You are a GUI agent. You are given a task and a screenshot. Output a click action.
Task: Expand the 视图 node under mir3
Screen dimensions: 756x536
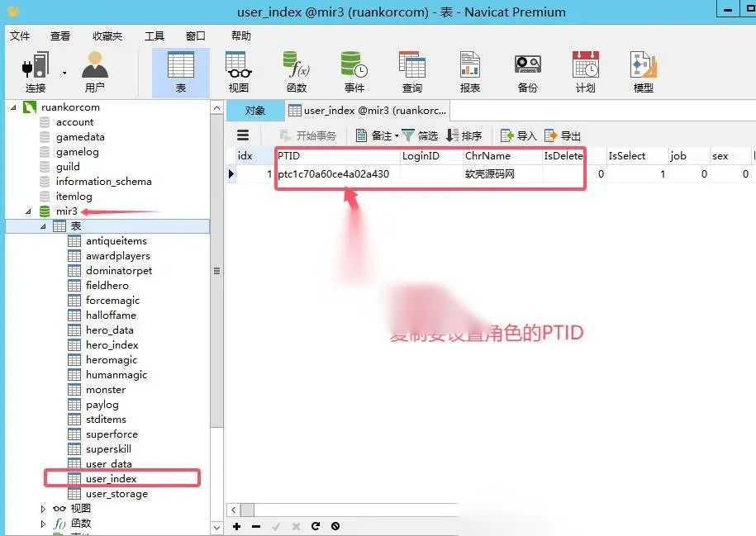pos(43,509)
